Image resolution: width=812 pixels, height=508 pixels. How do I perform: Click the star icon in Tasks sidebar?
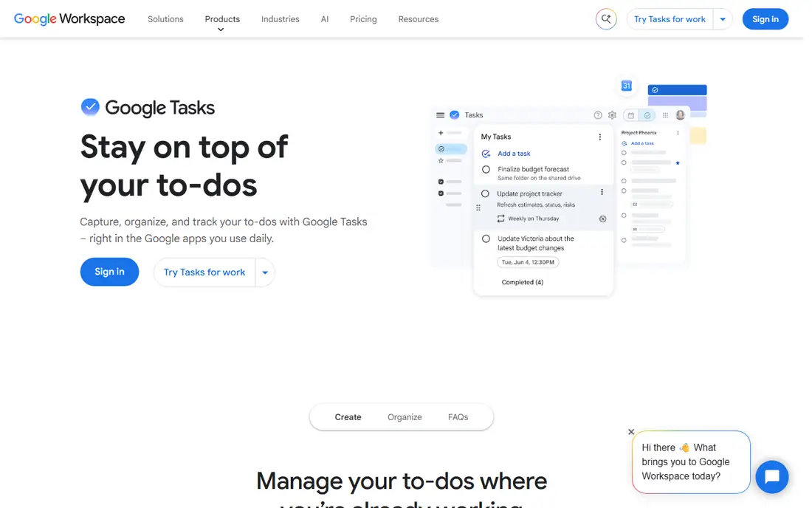pyautogui.click(x=441, y=160)
